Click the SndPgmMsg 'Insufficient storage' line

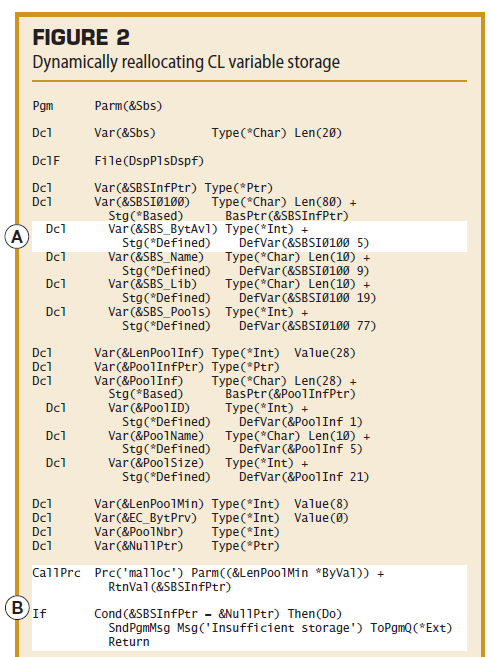280,628
